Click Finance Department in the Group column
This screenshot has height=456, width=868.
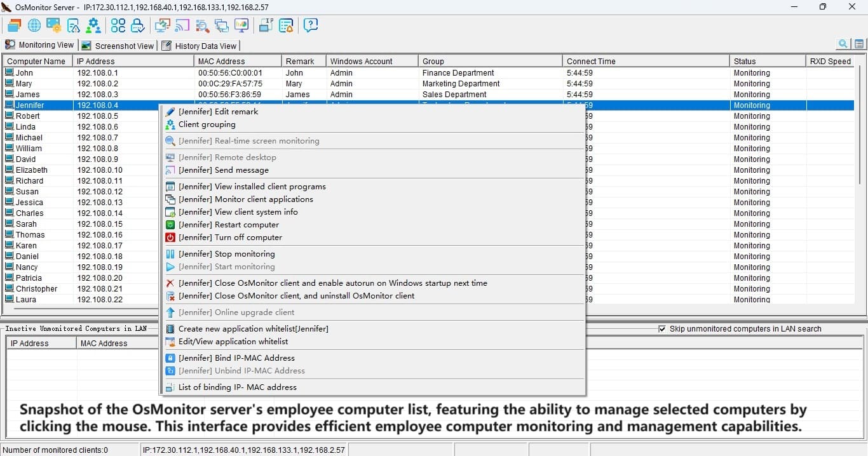[x=458, y=73]
